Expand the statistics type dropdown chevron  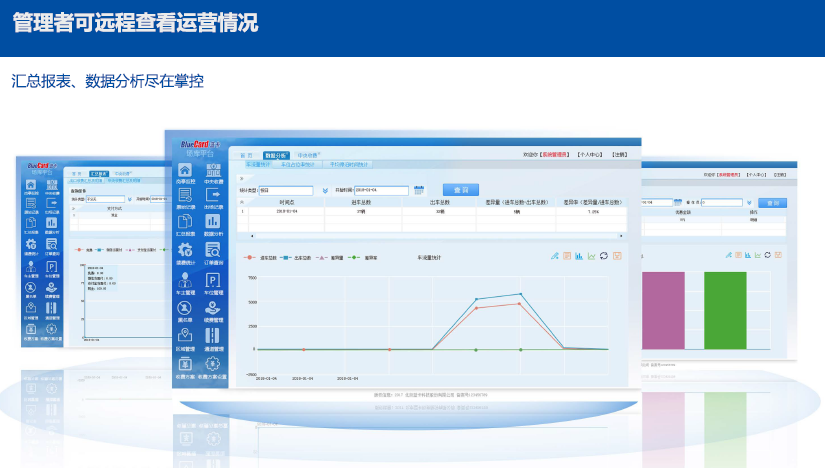click(x=324, y=190)
